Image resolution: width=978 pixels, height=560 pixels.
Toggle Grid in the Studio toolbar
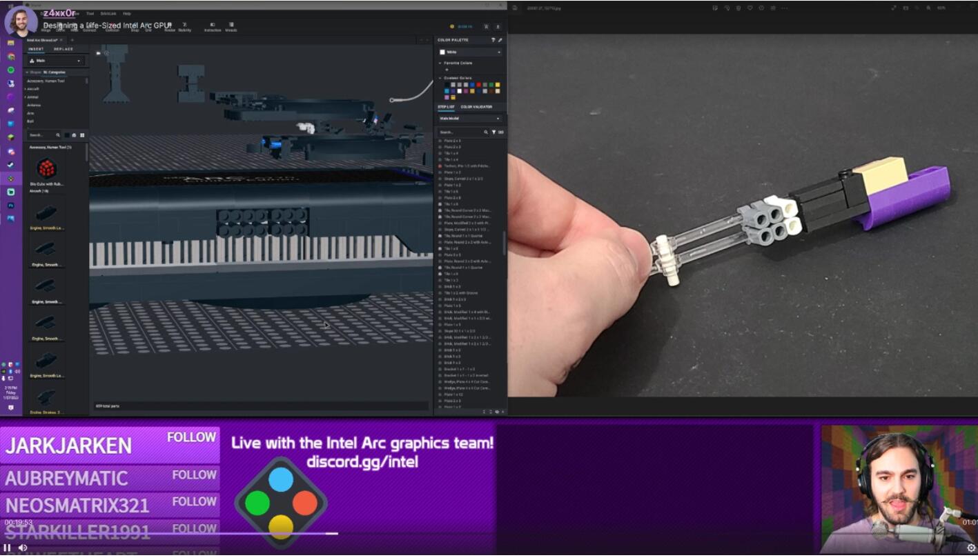148,28
